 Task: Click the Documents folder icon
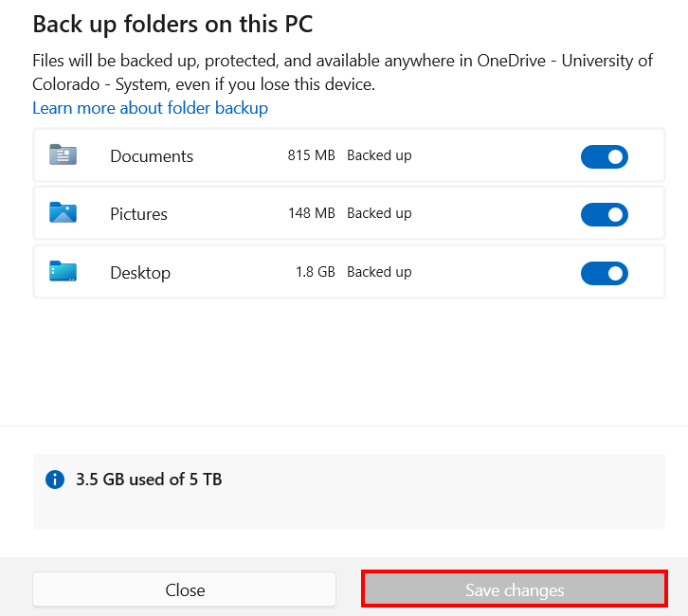63,155
